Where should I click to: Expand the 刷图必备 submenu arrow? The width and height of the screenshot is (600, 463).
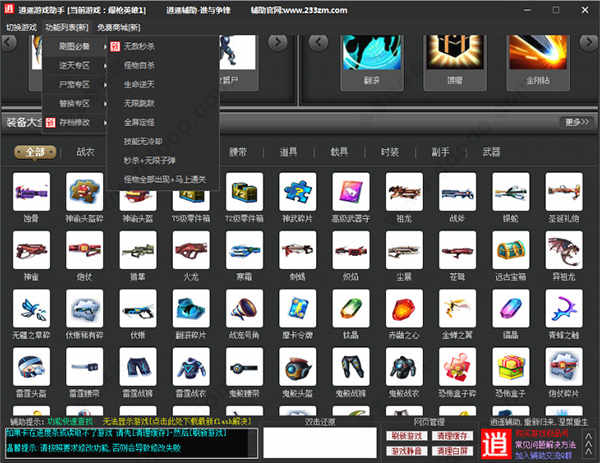105,47
